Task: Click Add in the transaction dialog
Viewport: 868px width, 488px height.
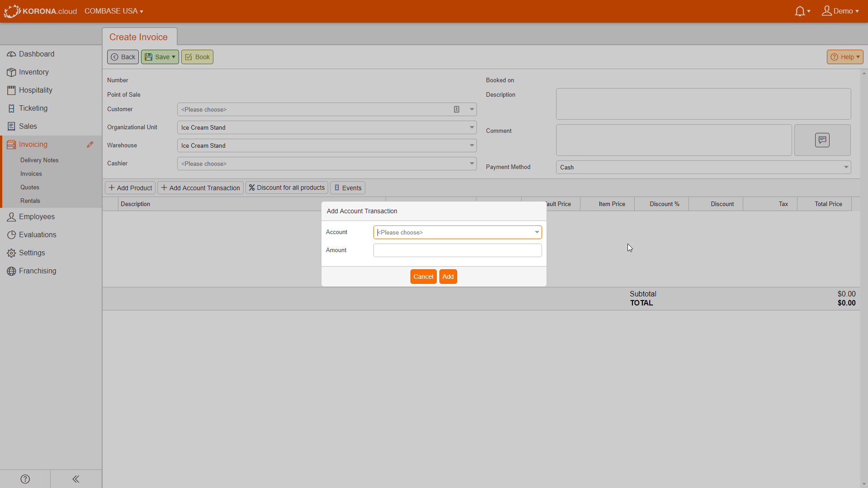Action: (448, 277)
